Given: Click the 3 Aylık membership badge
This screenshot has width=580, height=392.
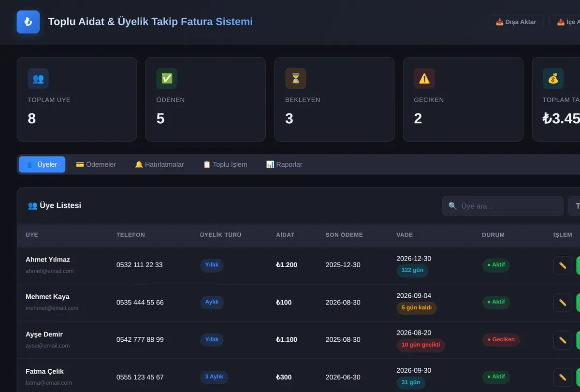Looking at the screenshot, I should [x=214, y=377].
